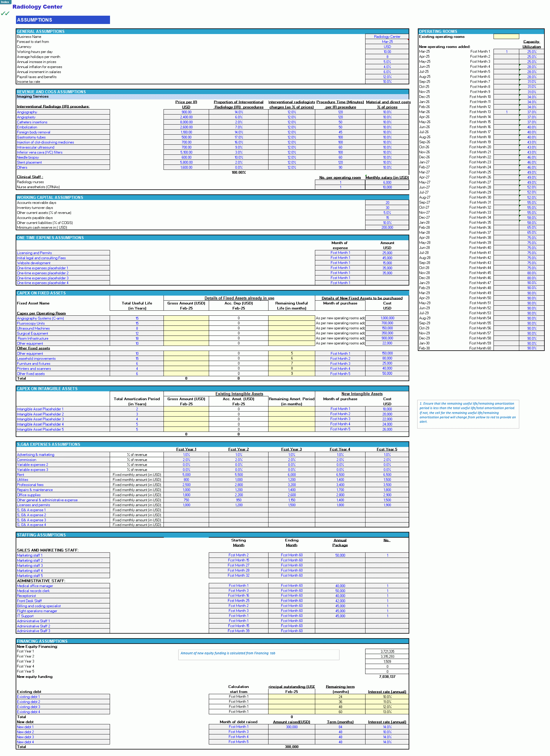Select the Forecast start date Mar-25 cell
The width and height of the screenshot is (550, 756).
coord(387,42)
